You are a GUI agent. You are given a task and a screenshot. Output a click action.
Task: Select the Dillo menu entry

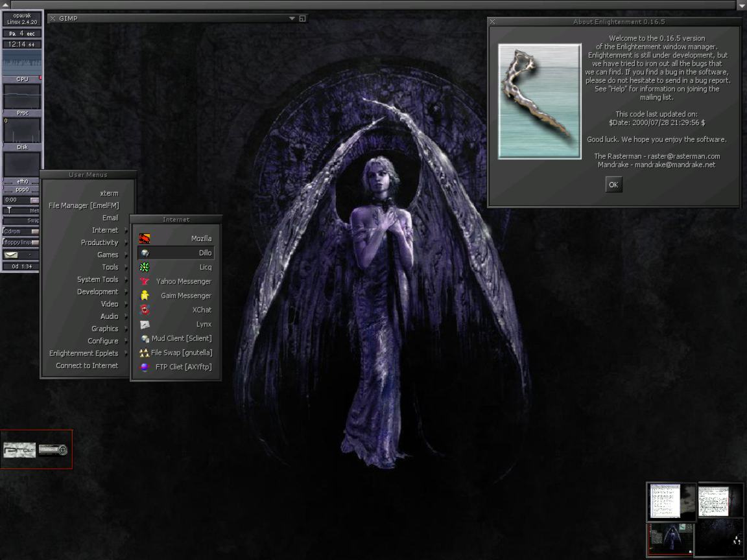[x=176, y=253]
